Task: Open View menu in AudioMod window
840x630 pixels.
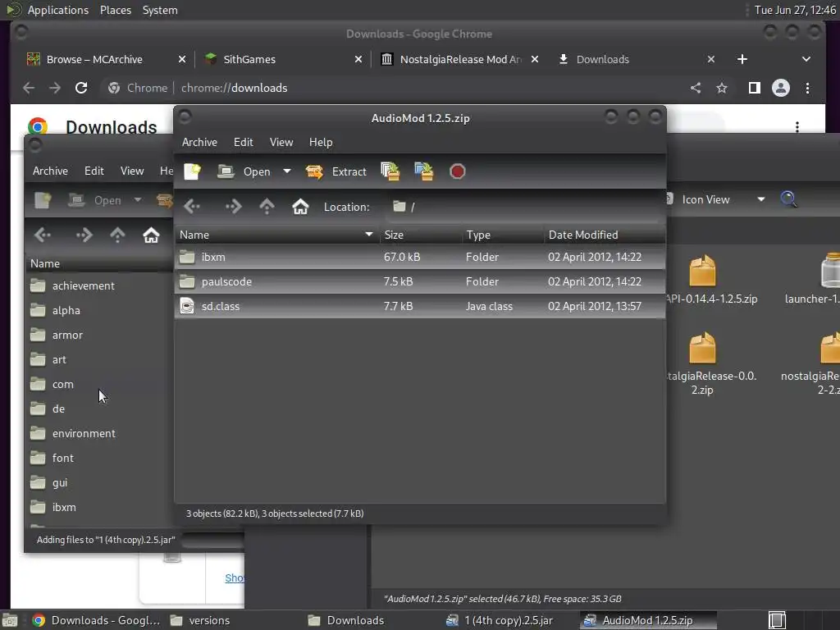Action: click(281, 142)
